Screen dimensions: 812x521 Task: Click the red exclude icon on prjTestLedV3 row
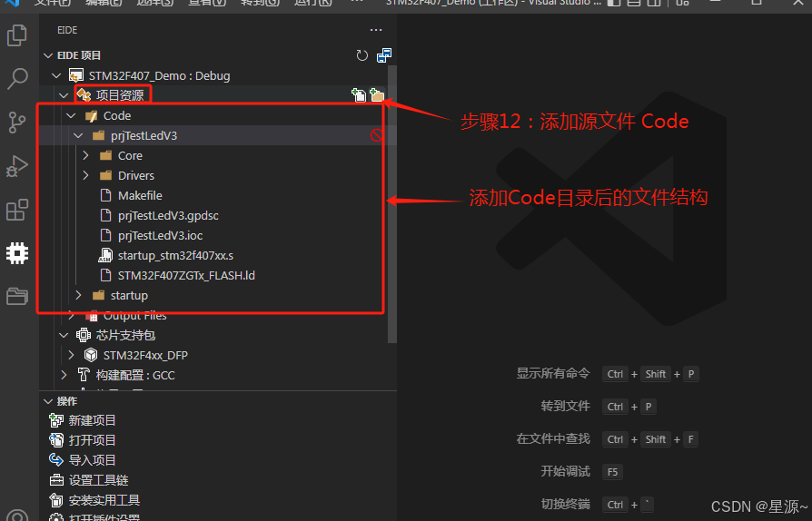(377, 135)
